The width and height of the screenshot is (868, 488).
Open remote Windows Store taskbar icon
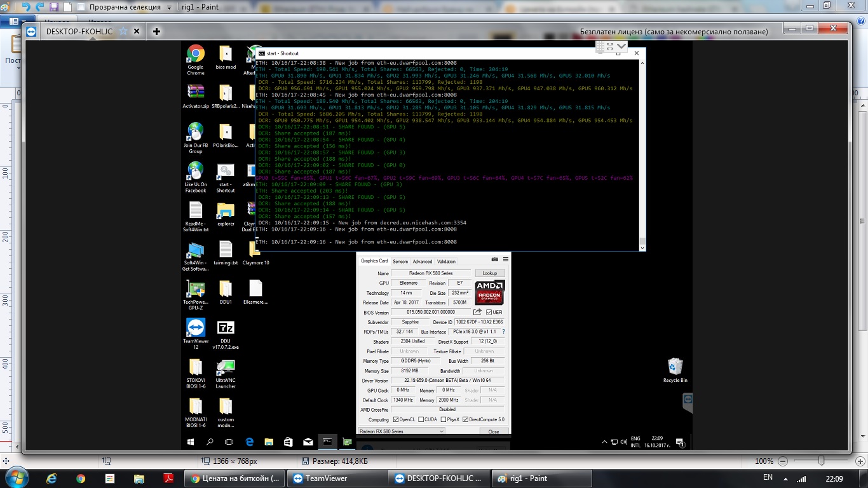(288, 441)
